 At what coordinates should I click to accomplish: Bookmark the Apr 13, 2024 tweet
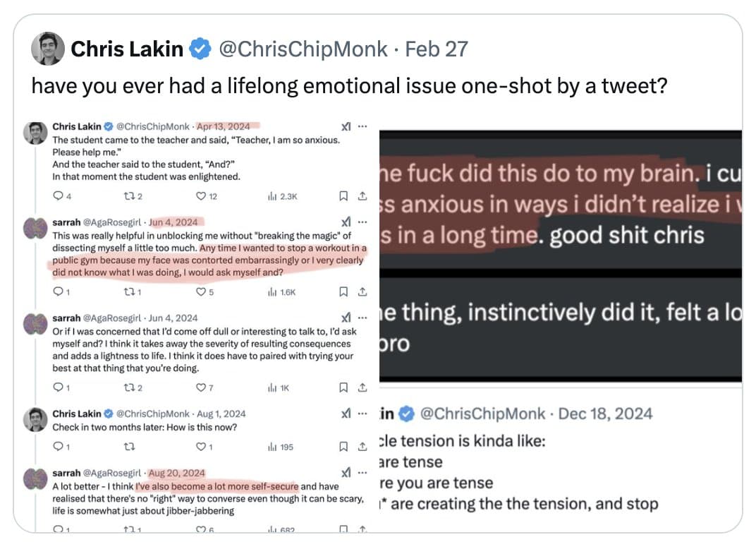point(343,197)
